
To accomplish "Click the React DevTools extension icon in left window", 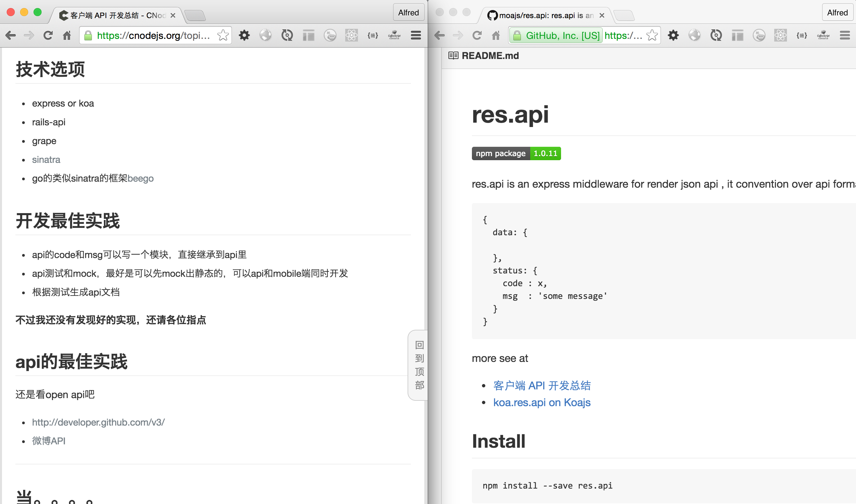I will (x=351, y=35).
